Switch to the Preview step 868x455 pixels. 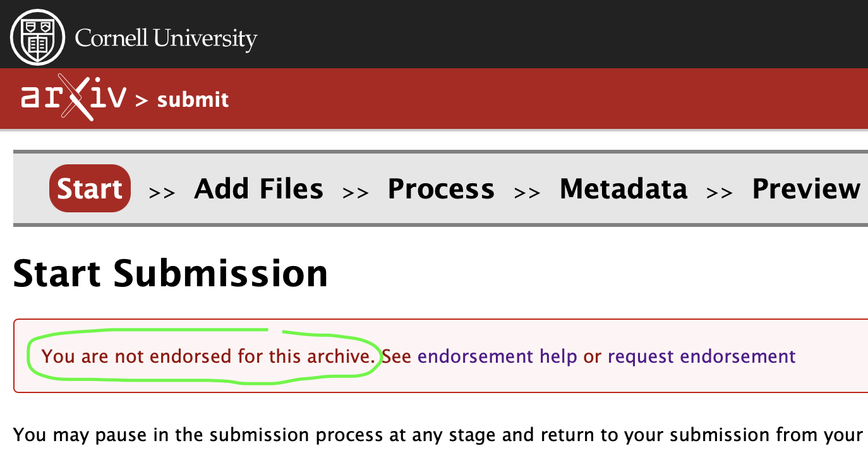click(x=806, y=188)
